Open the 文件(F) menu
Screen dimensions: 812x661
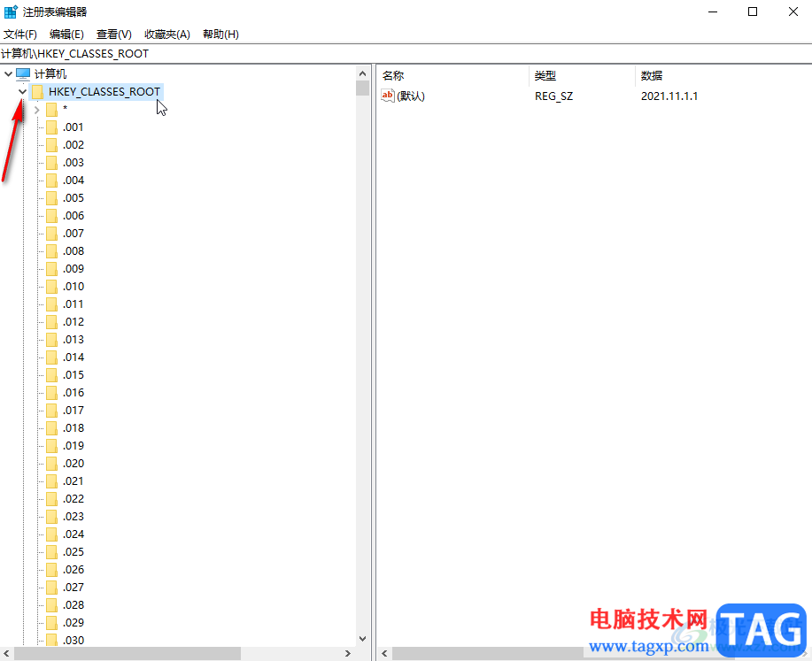click(20, 35)
